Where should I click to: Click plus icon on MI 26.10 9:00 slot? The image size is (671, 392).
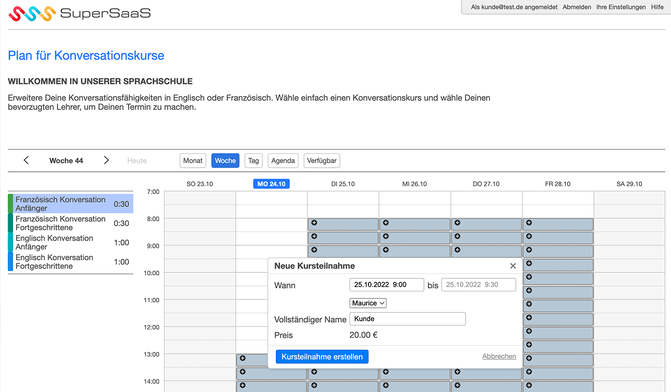(386, 249)
